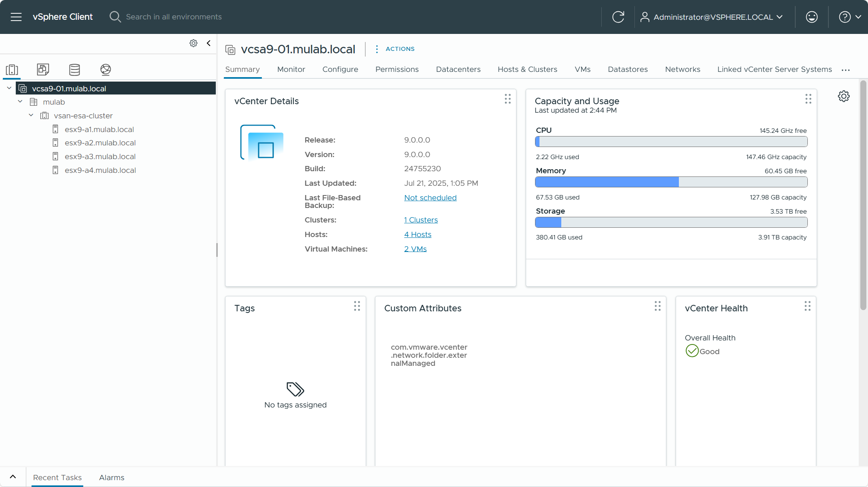Open summary page customization gear icon

pos(843,96)
